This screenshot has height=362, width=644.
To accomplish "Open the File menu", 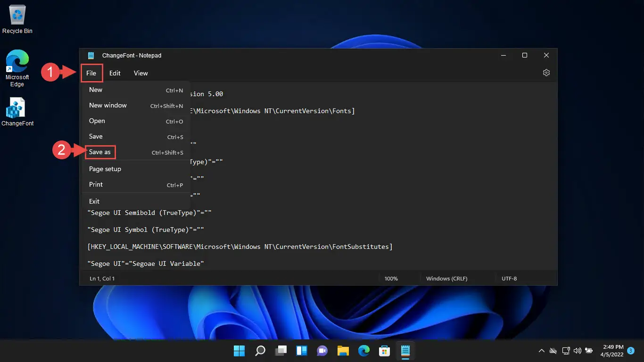I will (91, 73).
